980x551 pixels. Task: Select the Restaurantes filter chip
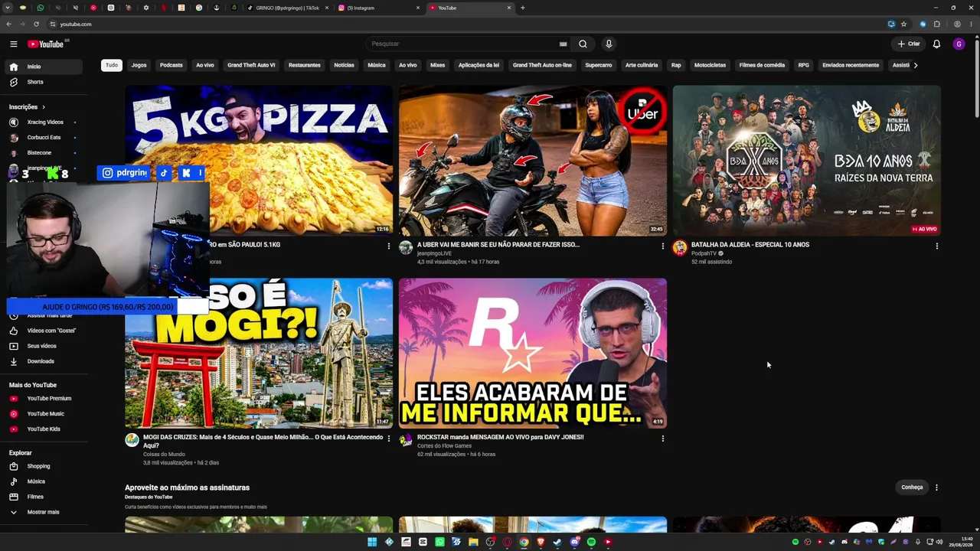(x=305, y=65)
